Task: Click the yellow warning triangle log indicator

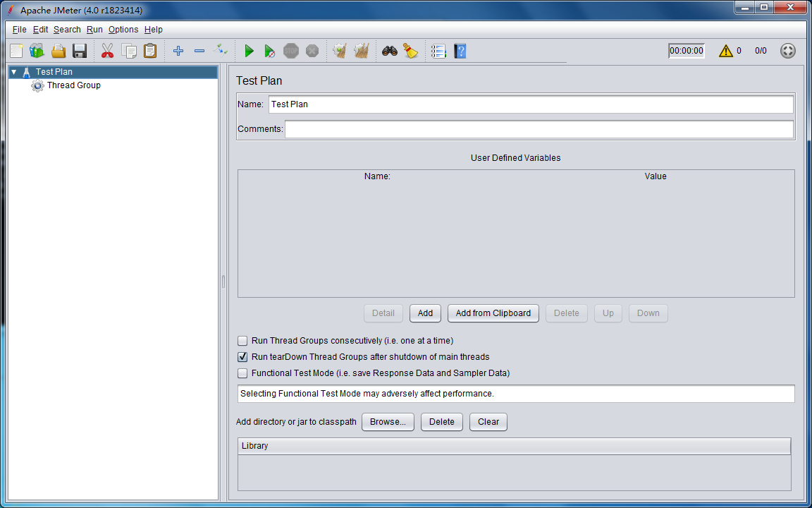Action: point(726,51)
